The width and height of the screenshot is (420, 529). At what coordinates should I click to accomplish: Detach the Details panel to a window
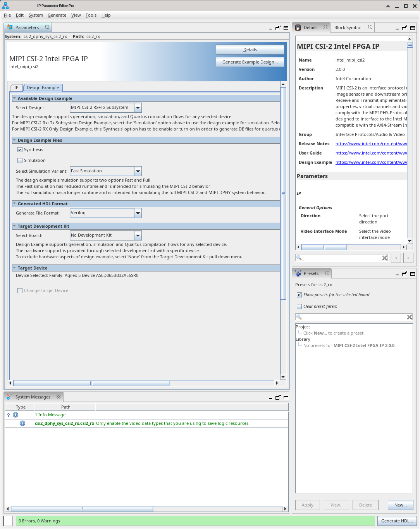coord(405,28)
